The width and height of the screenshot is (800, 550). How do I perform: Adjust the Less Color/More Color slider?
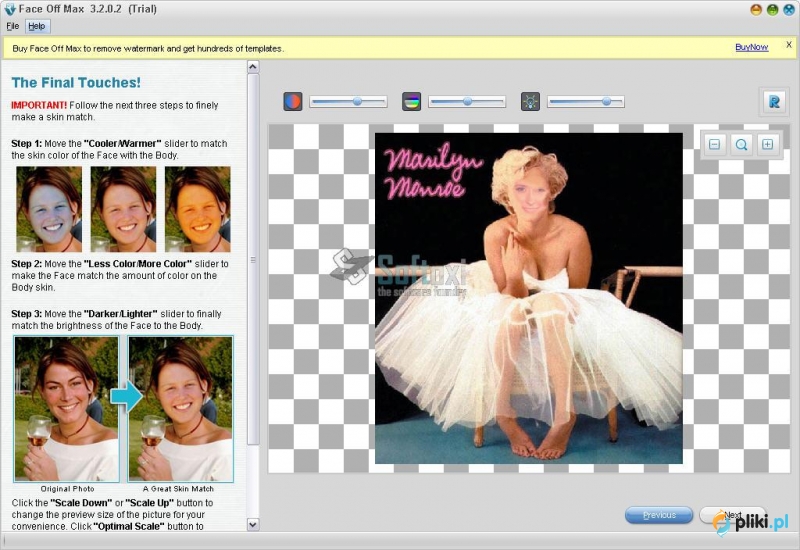coord(467,102)
